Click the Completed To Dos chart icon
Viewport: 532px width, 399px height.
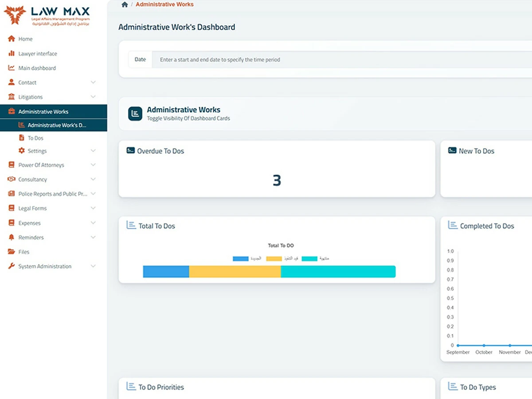click(x=453, y=225)
